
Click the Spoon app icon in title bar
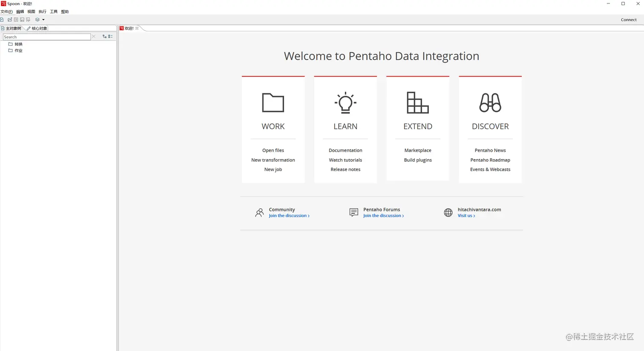pyautogui.click(x=3, y=3)
